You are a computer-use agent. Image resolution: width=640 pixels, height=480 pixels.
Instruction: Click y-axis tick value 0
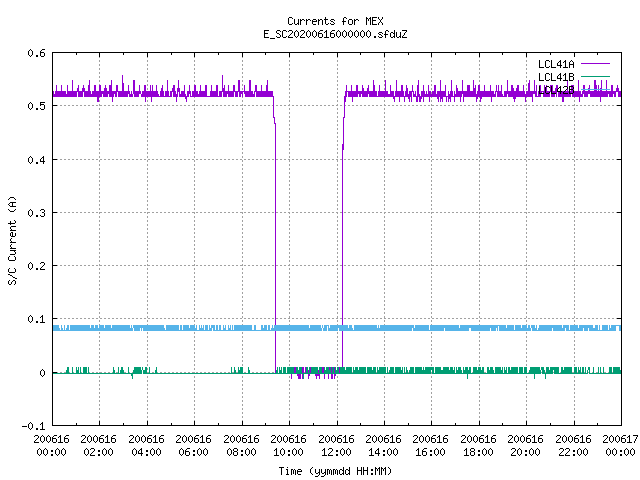(x=42, y=373)
